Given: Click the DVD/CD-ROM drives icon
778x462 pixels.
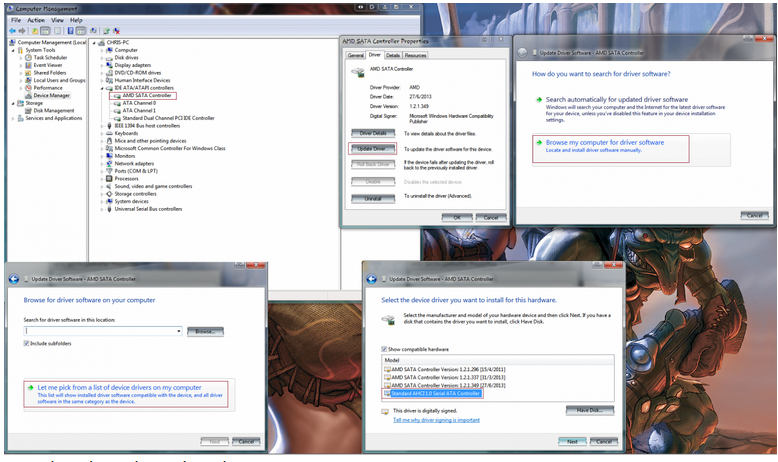Looking at the screenshot, I should tap(109, 72).
